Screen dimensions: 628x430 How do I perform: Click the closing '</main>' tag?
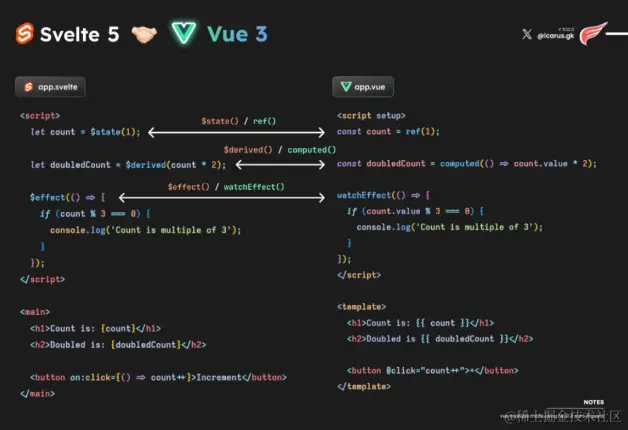pyautogui.click(x=37, y=394)
